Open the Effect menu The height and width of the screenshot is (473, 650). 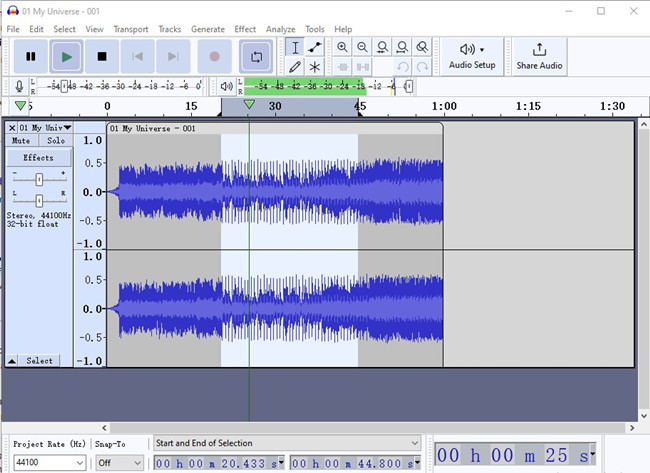pyautogui.click(x=245, y=29)
